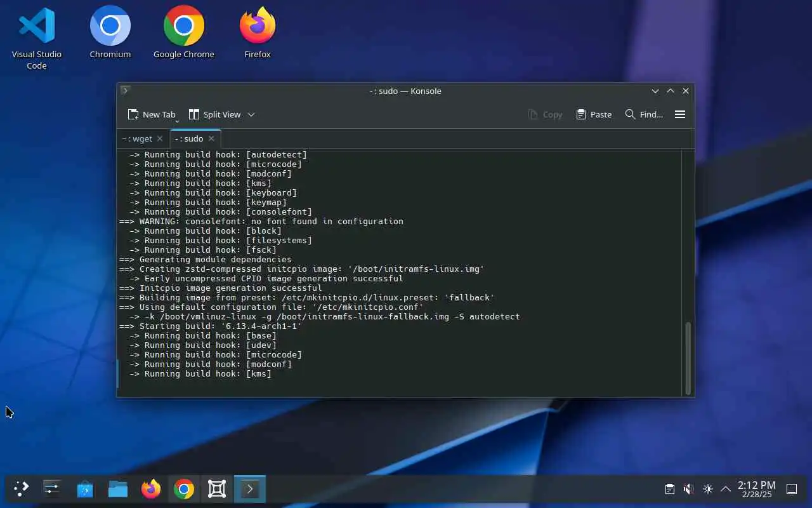The width and height of the screenshot is (812, 508).
Task: Maximize the Konsole window
Action: click(671, 91)
